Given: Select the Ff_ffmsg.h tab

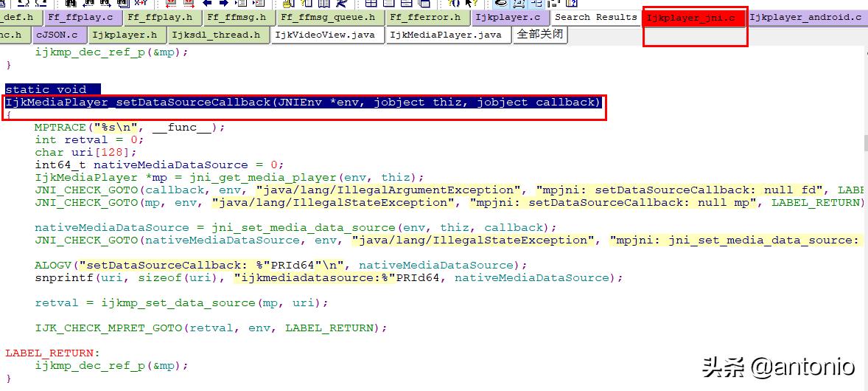Looking at the screenshot, I should tap(237, 18).
